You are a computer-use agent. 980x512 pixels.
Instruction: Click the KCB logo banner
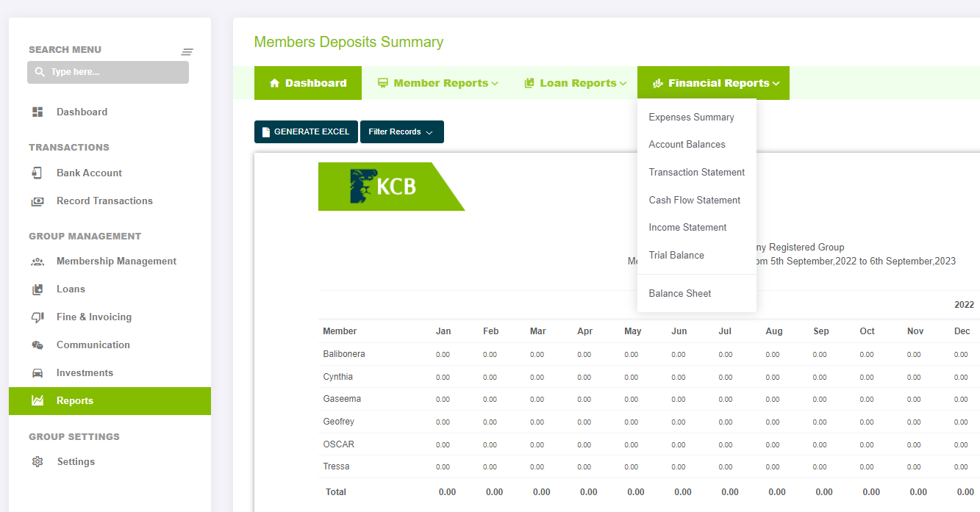pos(391,187)
